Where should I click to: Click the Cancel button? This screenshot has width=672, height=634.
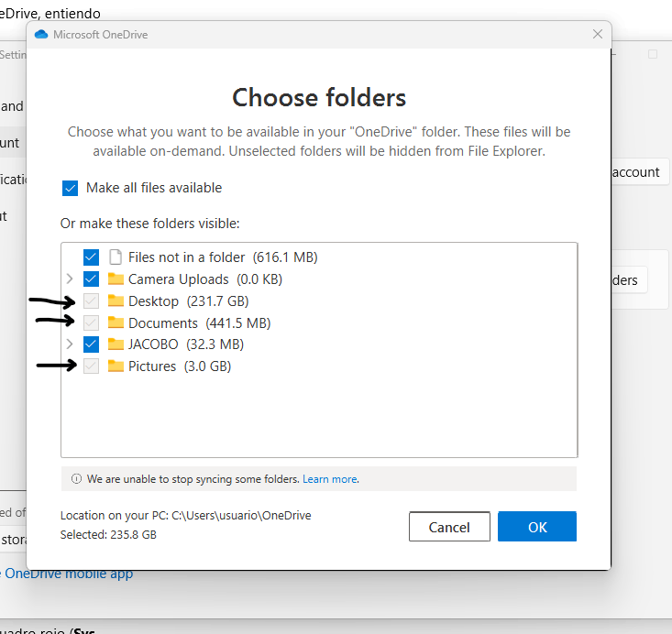click(x=449, y=527)
